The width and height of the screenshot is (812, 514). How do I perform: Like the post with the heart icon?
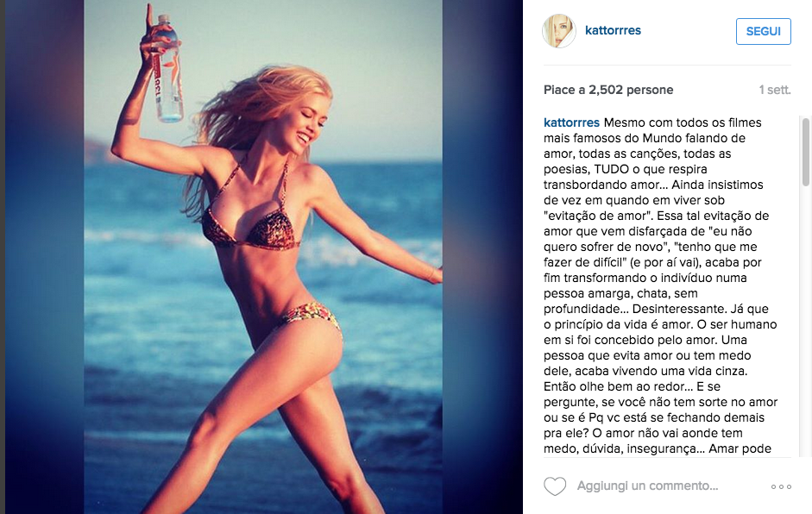555,486
